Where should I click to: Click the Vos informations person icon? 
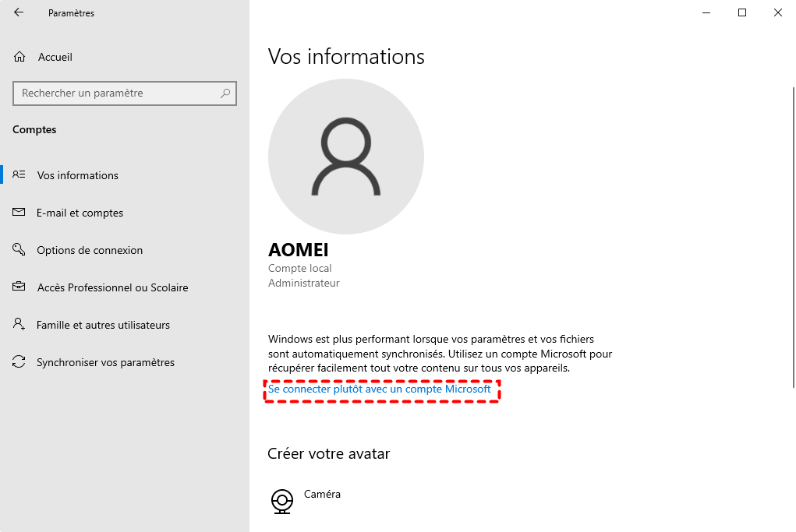19,175
